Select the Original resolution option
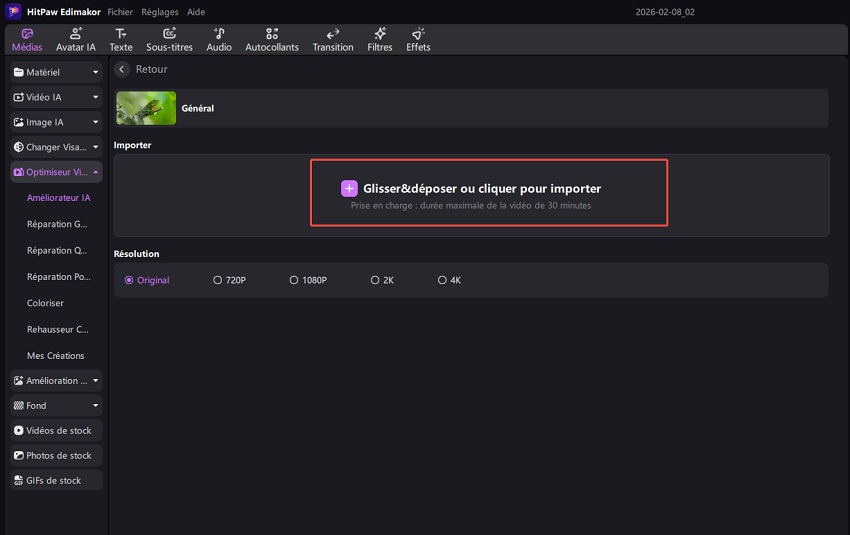Image resolution: width=850 pixels, height=535 pixels. tap(147, 280)
